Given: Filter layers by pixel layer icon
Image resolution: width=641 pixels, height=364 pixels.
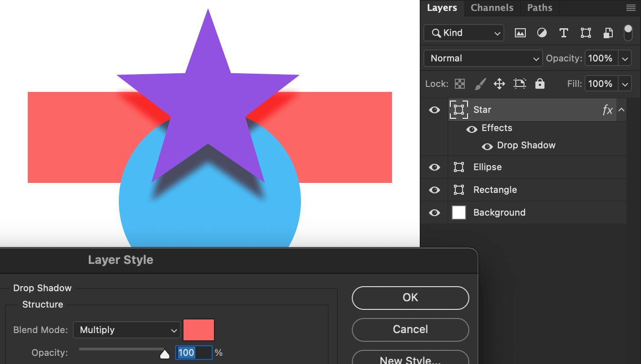Looking at the screenshot, I should (x=520, y=33).
